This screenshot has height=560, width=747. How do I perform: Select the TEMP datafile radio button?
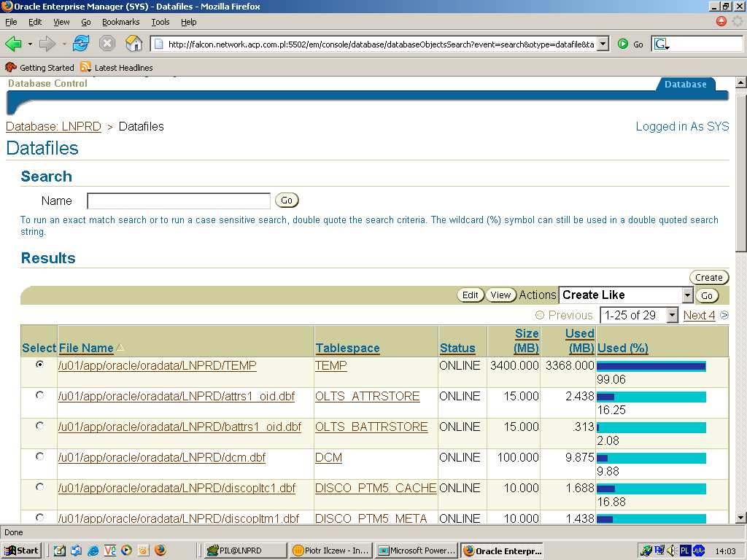coord(40,365)
